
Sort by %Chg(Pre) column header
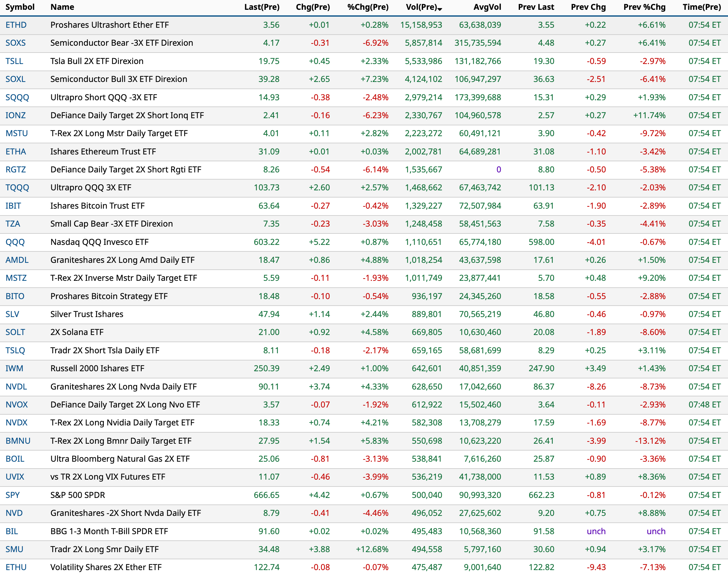pyautogui.click(x=368, y=7)
